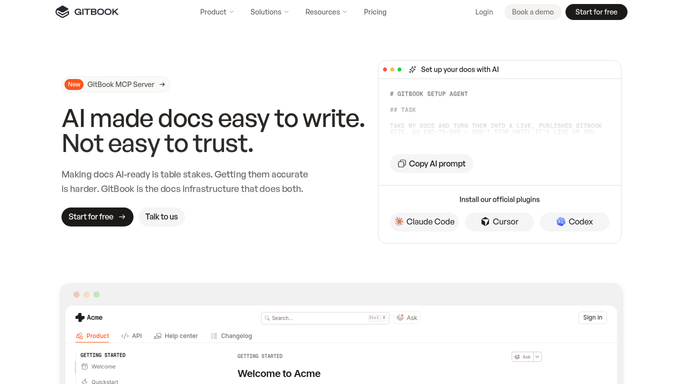Open the Product dropdown menu
The height and width of the screenshot is (384, 683).
click(x=216, y=12)
